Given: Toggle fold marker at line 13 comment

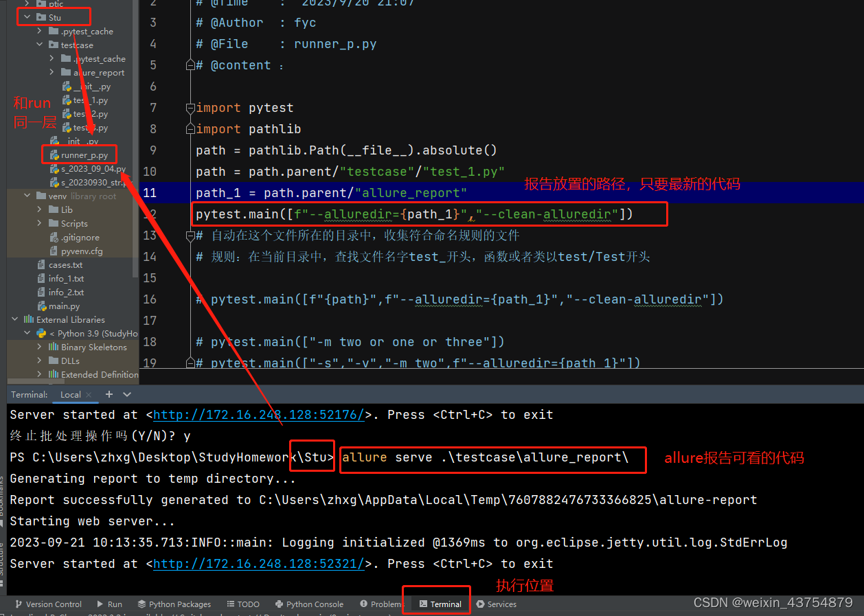Looking at the screenshot, I should 190,236.
